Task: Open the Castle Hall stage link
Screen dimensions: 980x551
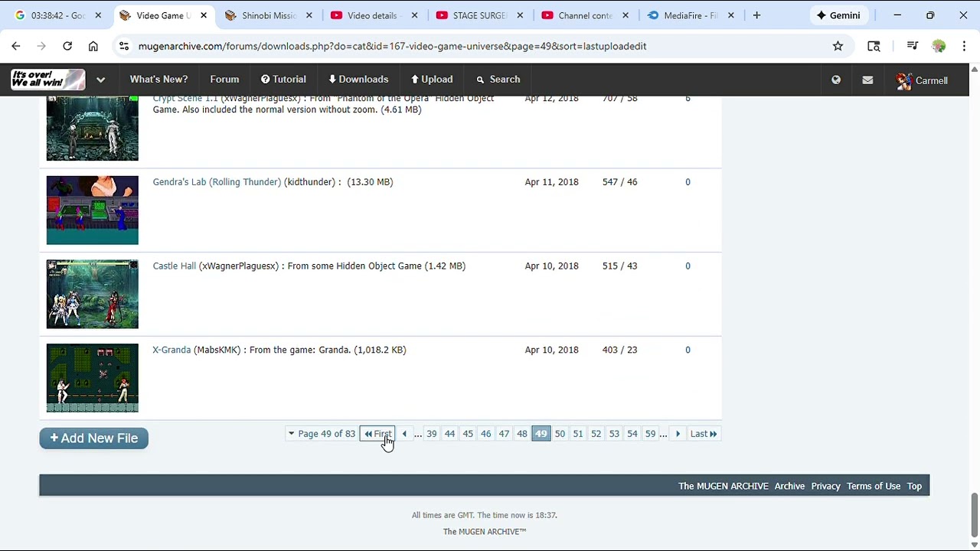Action: tap(175, 266)
